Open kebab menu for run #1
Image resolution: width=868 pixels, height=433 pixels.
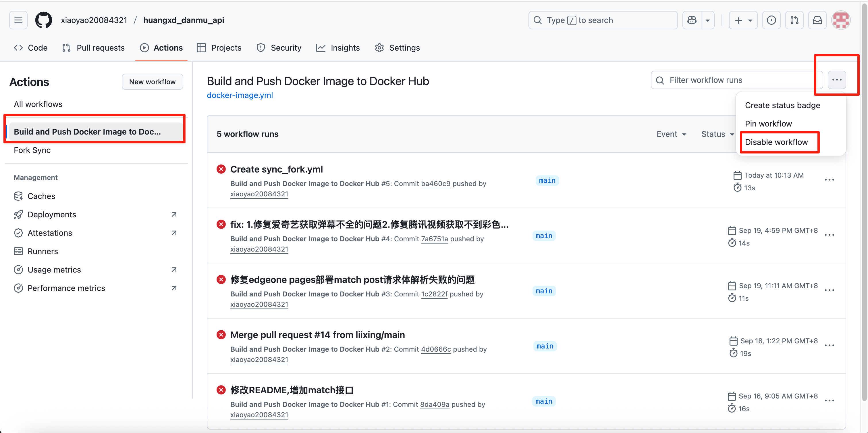click(x=829, y=401)
